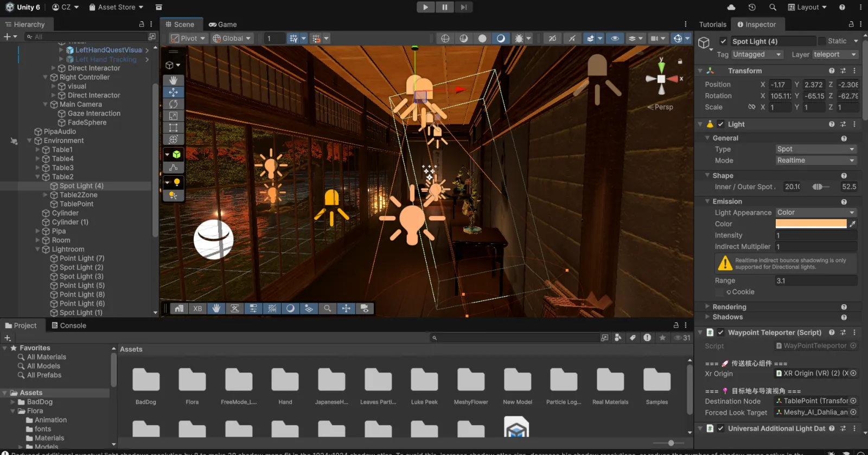Open the light Type dropdown showing Spot
This screenshot has height=455, width=868.
816,149
